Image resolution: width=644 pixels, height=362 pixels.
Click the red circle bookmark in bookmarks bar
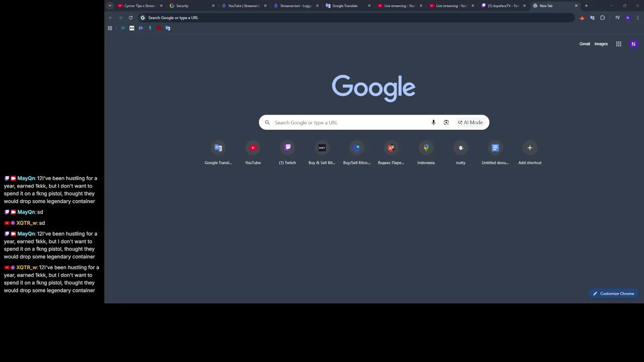point(159,28)
